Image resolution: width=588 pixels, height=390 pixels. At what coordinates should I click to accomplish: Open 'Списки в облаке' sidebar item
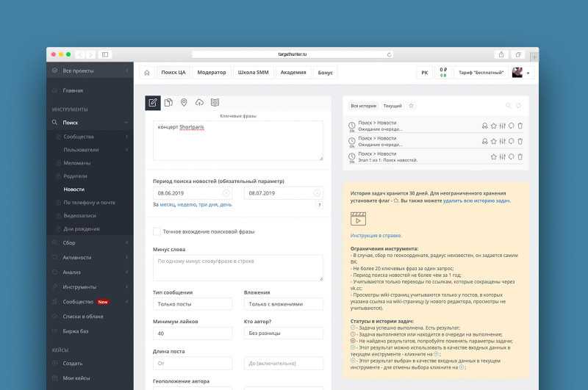(83, 317)
